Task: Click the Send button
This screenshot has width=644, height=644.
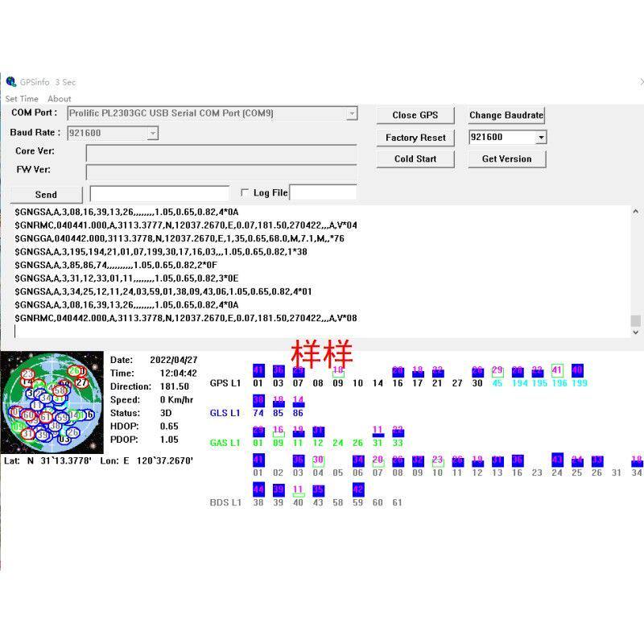Action: [46, 195]
